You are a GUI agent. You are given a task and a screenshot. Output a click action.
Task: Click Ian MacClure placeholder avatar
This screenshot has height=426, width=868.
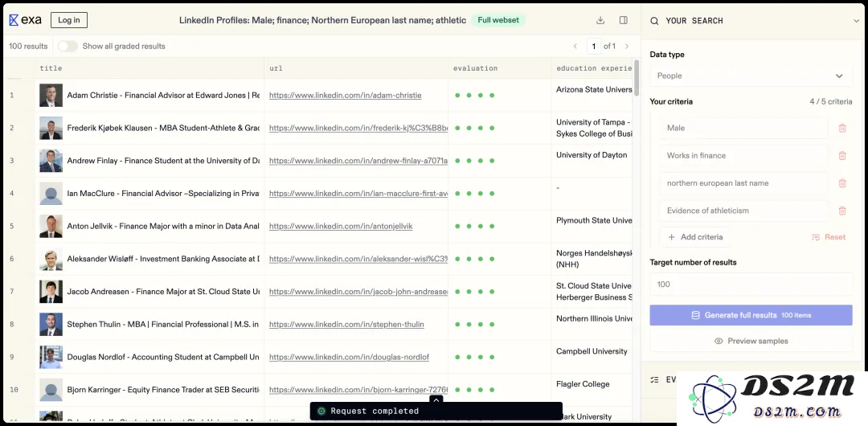[51, 194]
